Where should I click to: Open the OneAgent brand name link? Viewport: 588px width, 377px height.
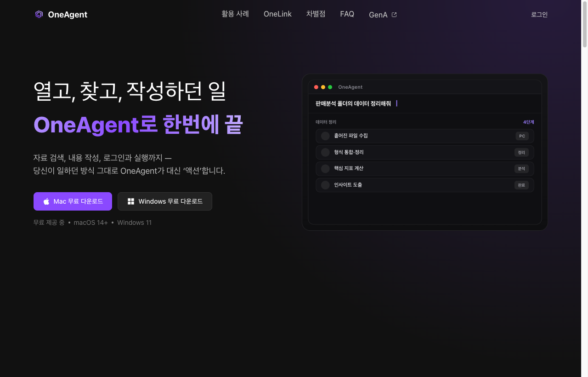[x=68, y=15]
